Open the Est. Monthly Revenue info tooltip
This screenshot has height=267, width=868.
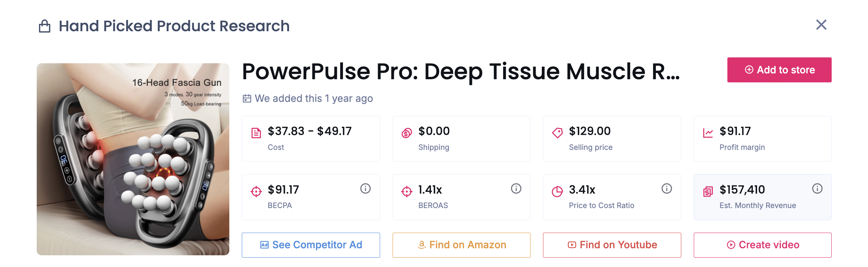(817, 189)
